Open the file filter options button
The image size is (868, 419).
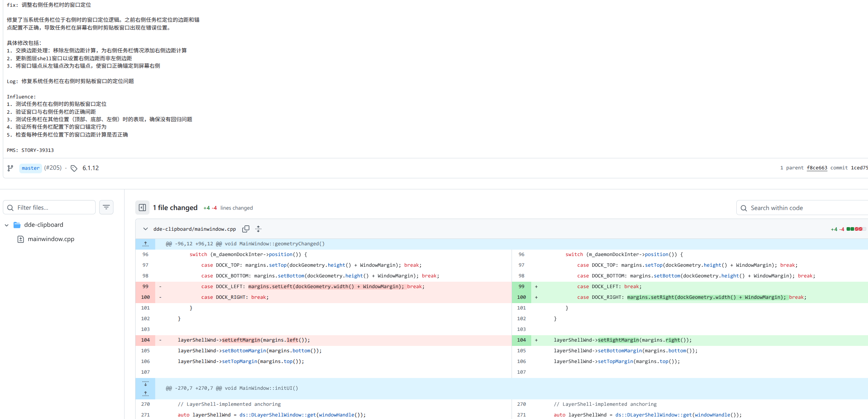coord(106,207)
